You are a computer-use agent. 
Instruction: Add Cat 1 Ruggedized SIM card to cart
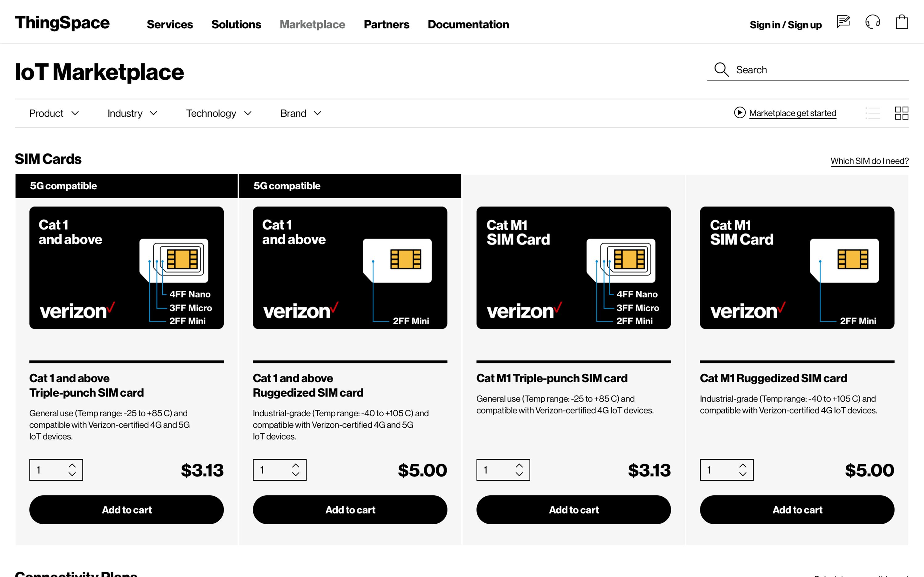click(350, 510)
